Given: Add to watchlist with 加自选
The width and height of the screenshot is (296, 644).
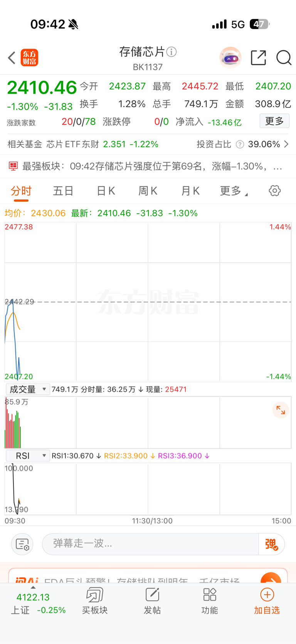Looking at the screenshot, I should point(267,601).
